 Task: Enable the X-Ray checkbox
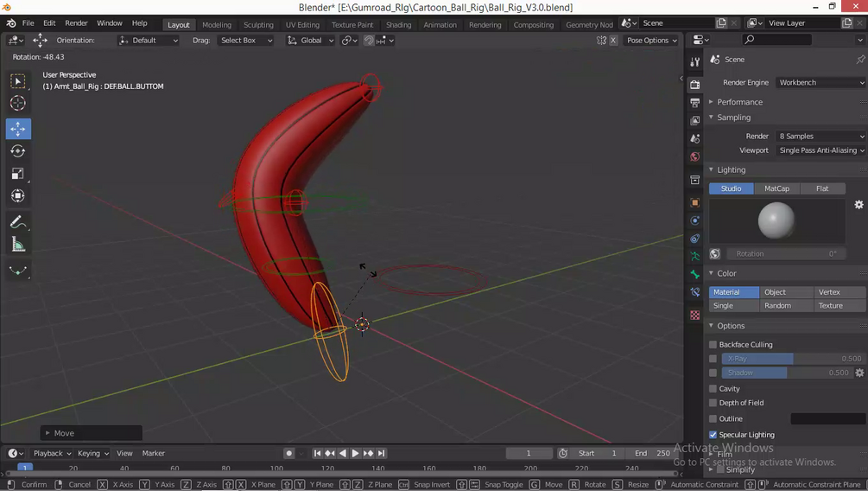point(713,359)
